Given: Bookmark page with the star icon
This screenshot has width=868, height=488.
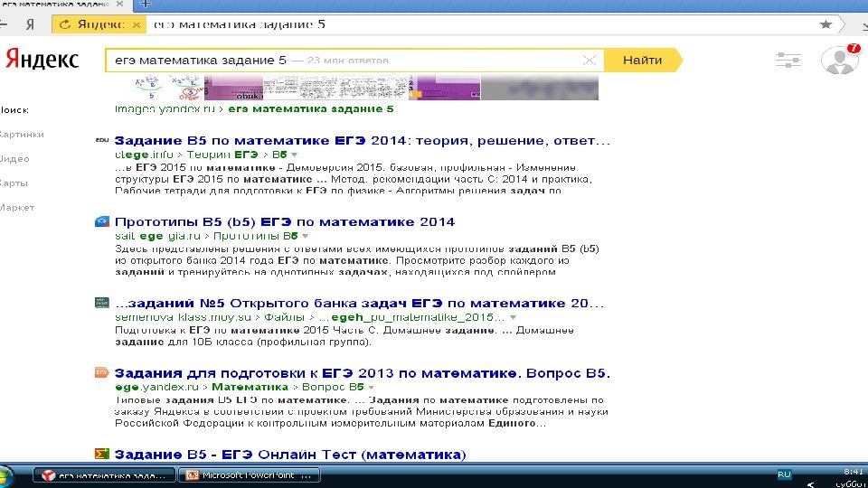Looking at the screenshot, I should pyautogui.click(x=826, y=24).
